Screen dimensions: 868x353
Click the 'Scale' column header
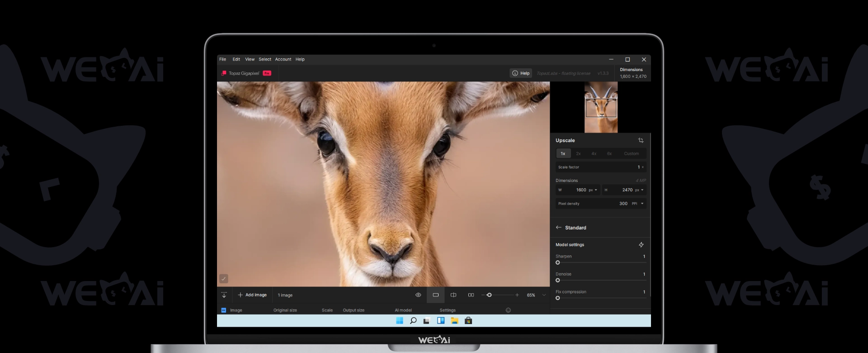click(x=327, y=310)
